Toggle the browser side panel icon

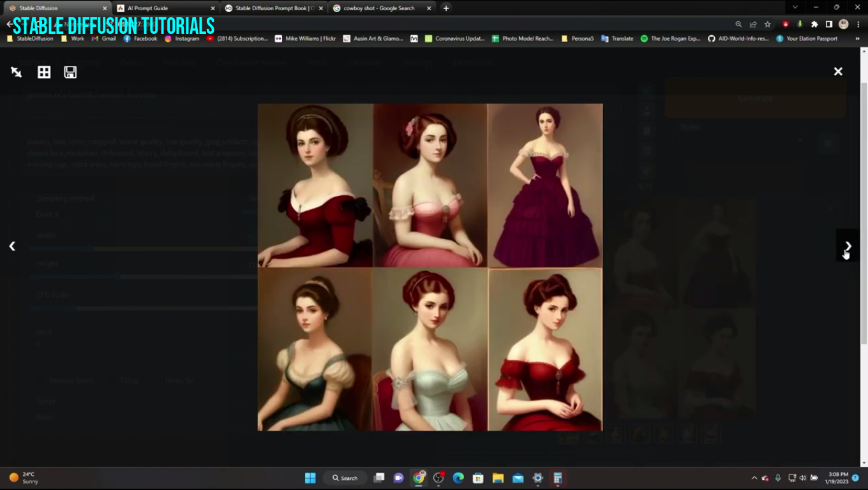[828, 24]
